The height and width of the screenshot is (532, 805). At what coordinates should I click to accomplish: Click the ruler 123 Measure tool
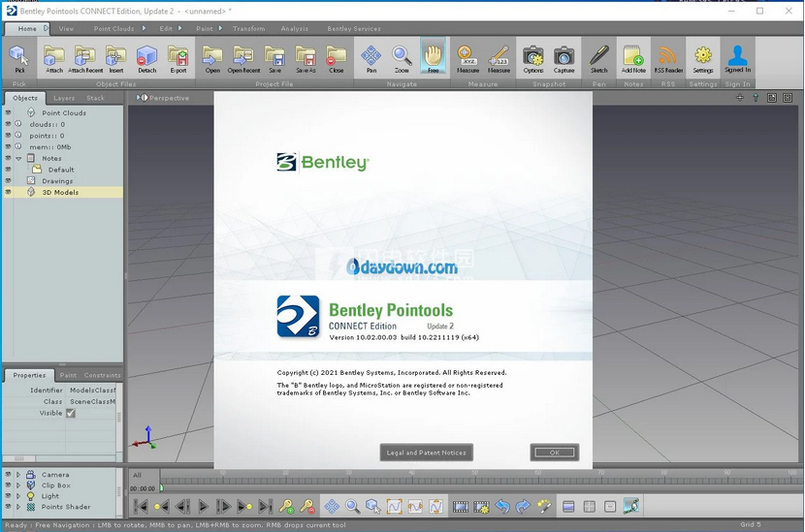point(499,58)
